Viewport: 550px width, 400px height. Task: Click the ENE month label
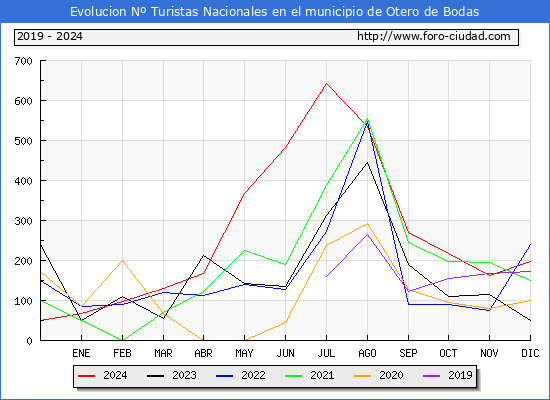point(81,353)
